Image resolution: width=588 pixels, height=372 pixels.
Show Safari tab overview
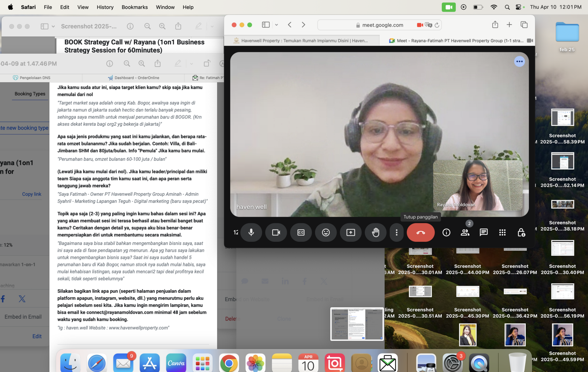coord(524,24)
